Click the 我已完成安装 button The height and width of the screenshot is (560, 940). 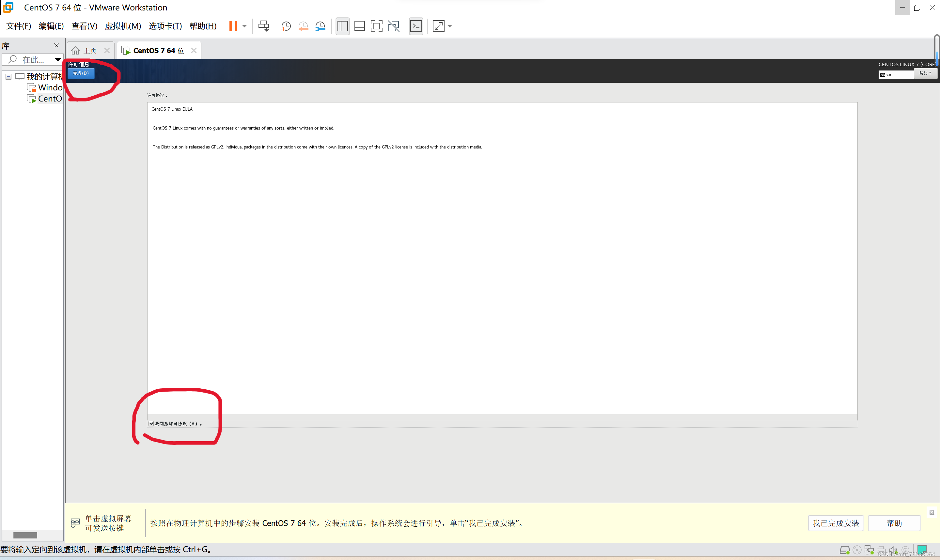[836, 523]
